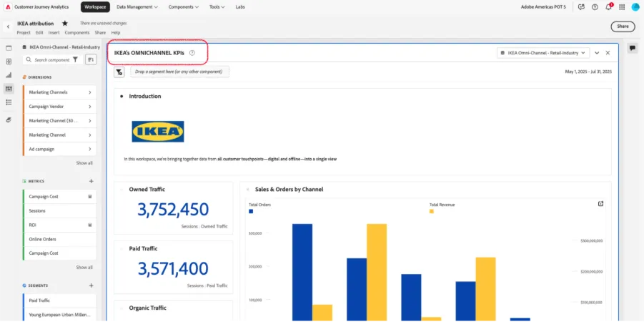
Task: Click the sort components button
Action: click(x=91, y=59)
